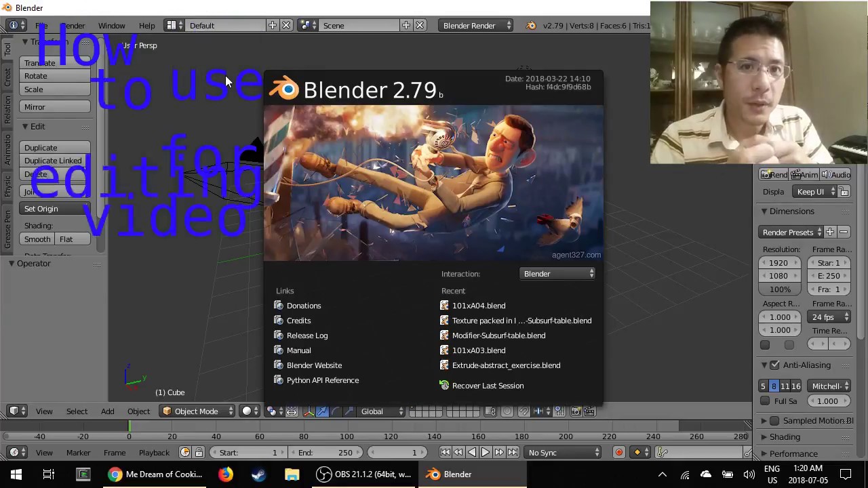Delete the Default screen layout

click(x=286, y=25)
